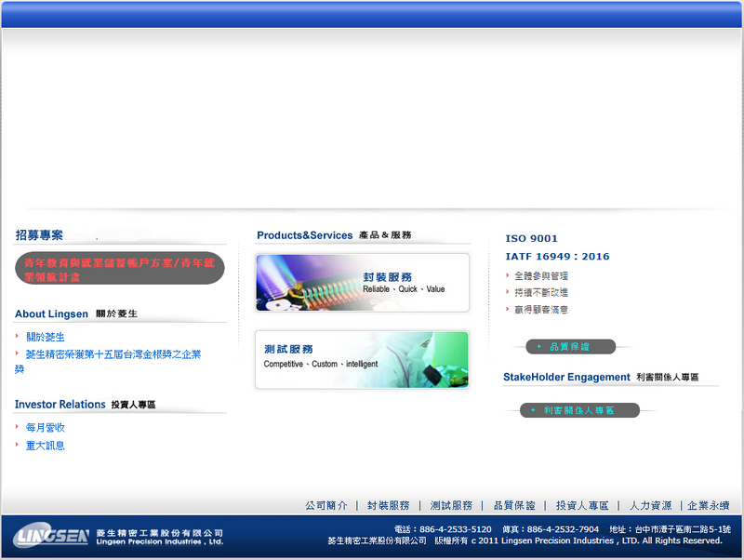
Task: Click the 關於菱生 link
Action: (45, 337)
